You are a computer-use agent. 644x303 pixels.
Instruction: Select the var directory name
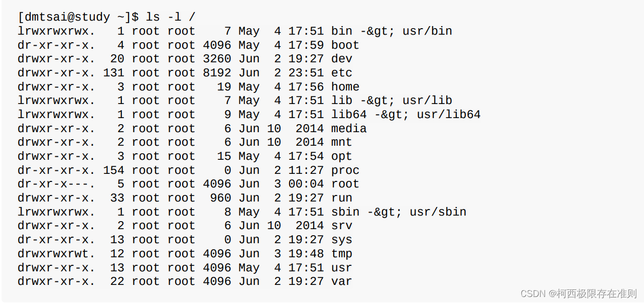(x=341, y=281)
